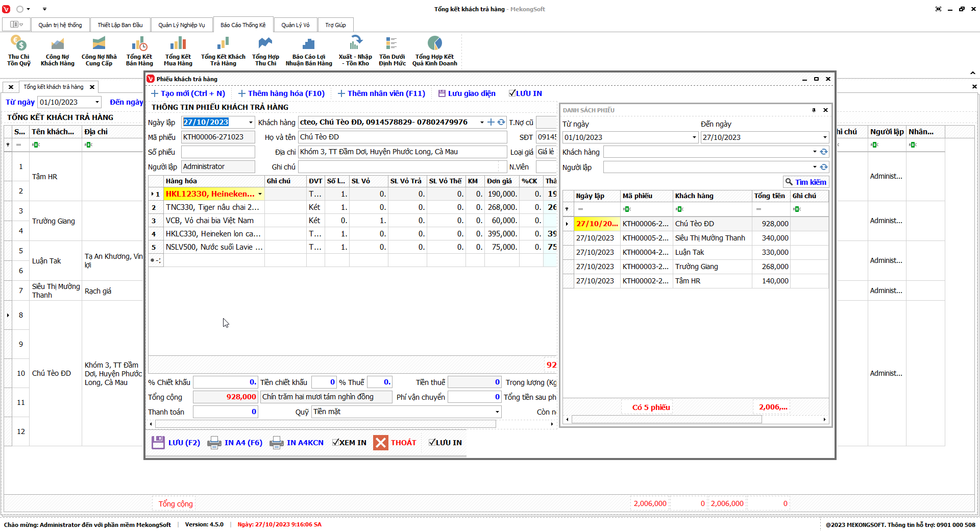Click the LƯU (F2) save icon
The height and width of the screenshot is (531, 980).
click(x=158, y=443)
